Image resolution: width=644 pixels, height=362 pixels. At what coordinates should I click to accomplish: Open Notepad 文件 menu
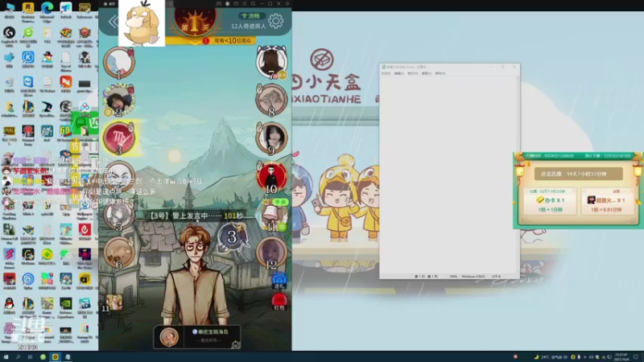coord(386,73)
